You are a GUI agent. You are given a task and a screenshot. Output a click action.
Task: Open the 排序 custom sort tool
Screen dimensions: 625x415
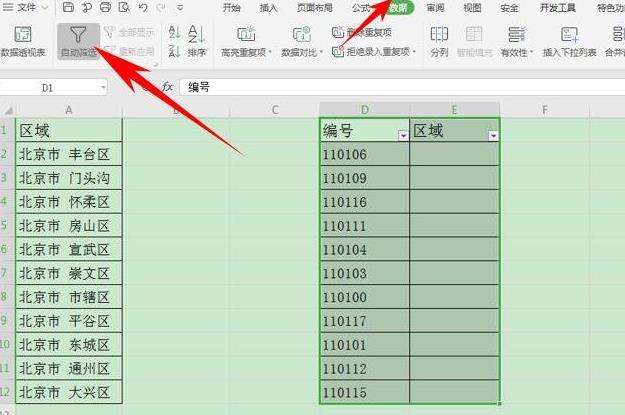coord(197,41)
